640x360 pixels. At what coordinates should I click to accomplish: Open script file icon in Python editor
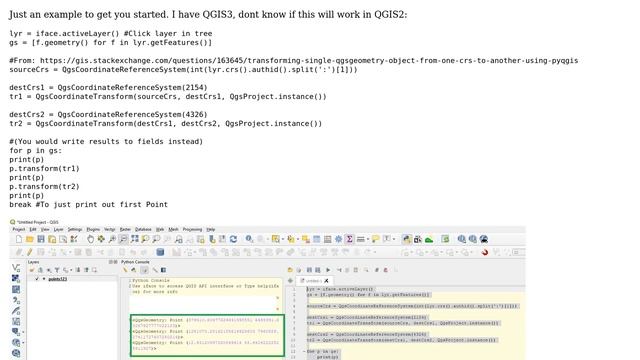pos(290,270)
